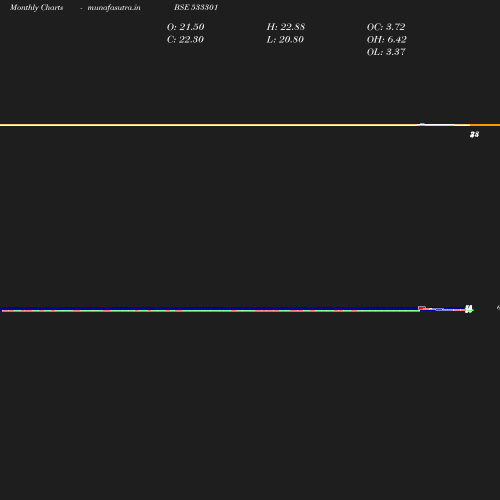Open the munafasutra.in site link
Viewport: 500px width, 500px height.
[114, 7]
